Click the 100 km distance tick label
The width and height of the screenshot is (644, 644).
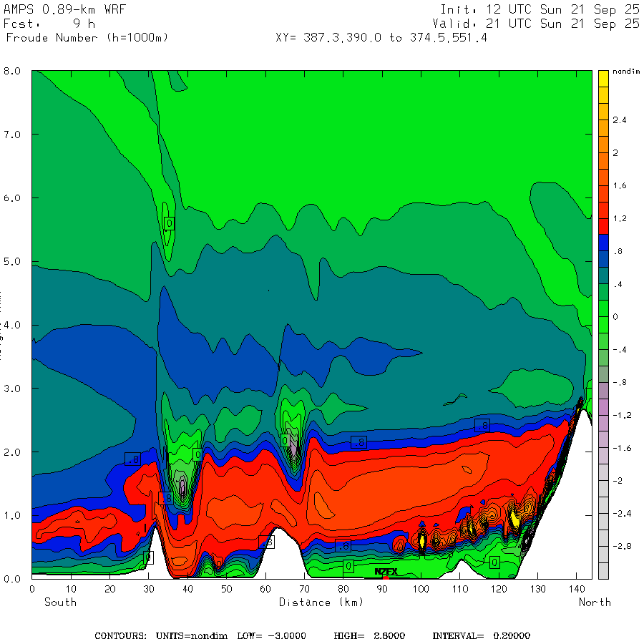click(421, 589)
